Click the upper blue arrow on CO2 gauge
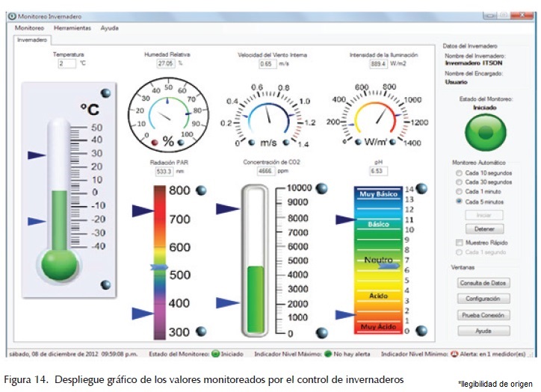The image size is (541, 392). (x=228, y=208)
